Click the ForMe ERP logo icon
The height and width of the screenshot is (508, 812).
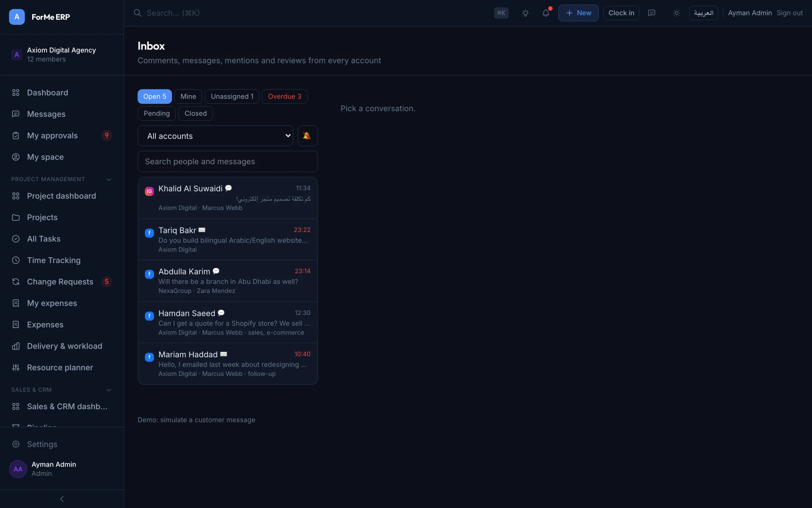point(17,17)
